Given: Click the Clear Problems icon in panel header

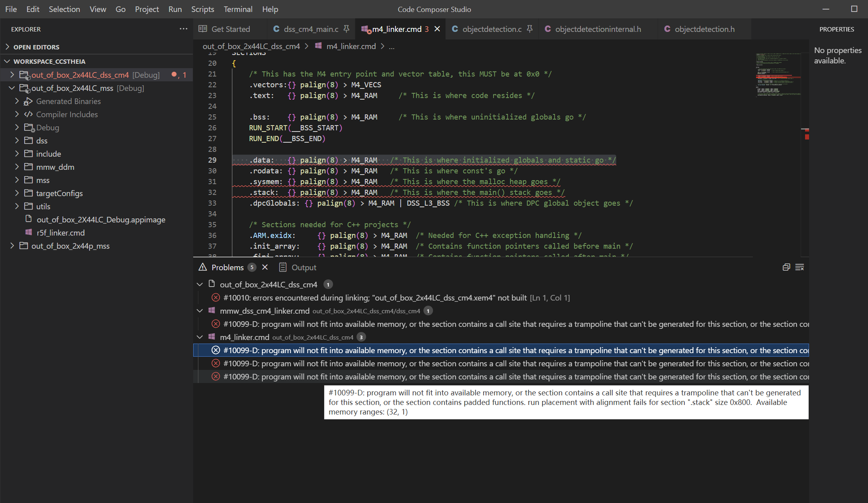Looking at the screenshot, I should pos(800,267).
